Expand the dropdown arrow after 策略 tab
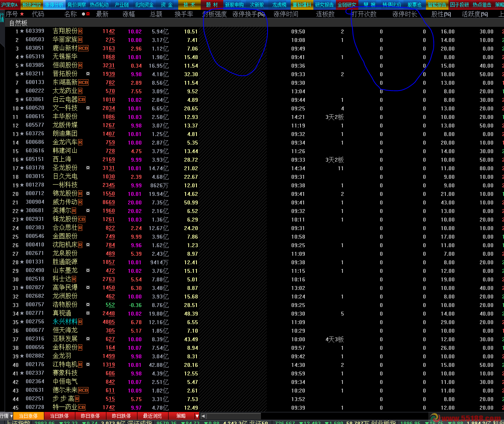 (x=197, y=416)
